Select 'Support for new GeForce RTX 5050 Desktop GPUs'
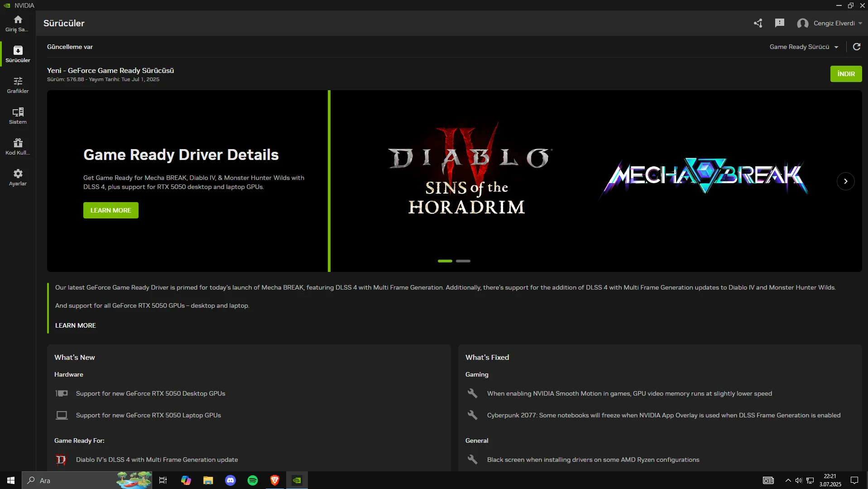Screen dimensions: 868x489 click(x=151, y=393)
